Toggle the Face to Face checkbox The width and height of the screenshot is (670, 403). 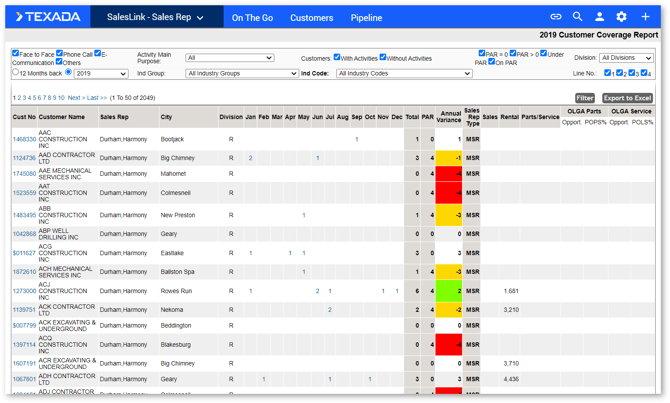[16, 54]
